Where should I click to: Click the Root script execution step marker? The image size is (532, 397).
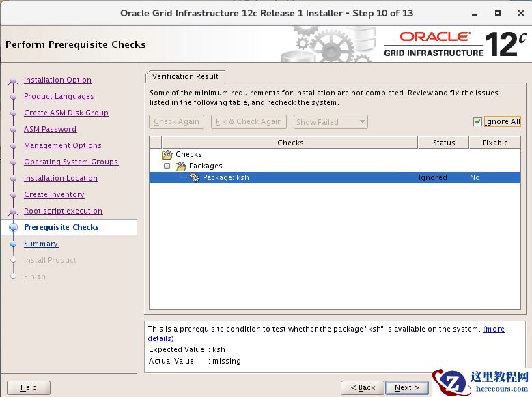tap(13, 212)
